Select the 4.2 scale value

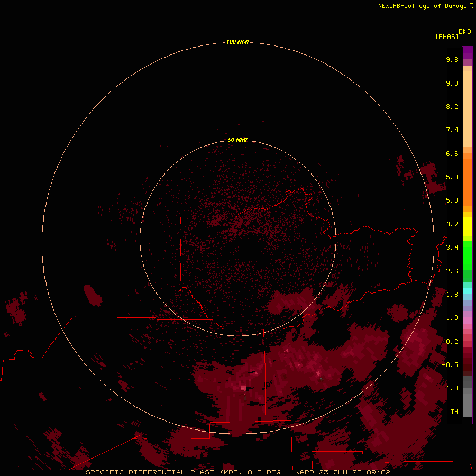click(x=452, y=224)
